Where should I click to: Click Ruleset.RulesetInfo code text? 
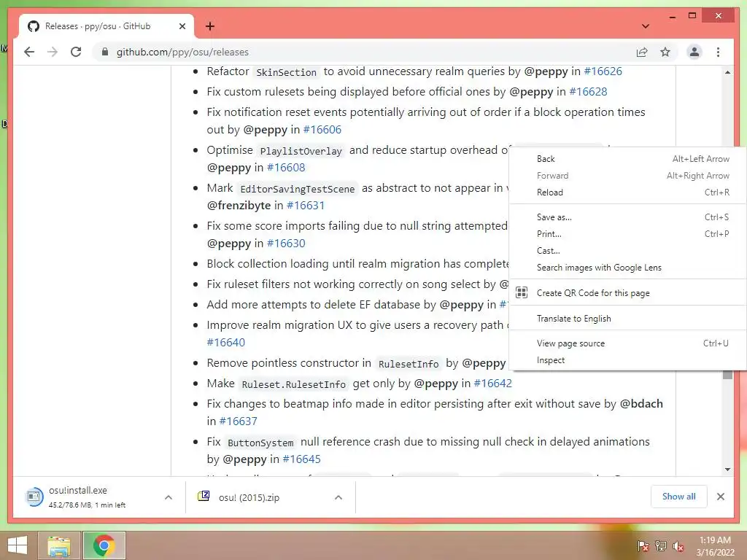tap(293, 384)
